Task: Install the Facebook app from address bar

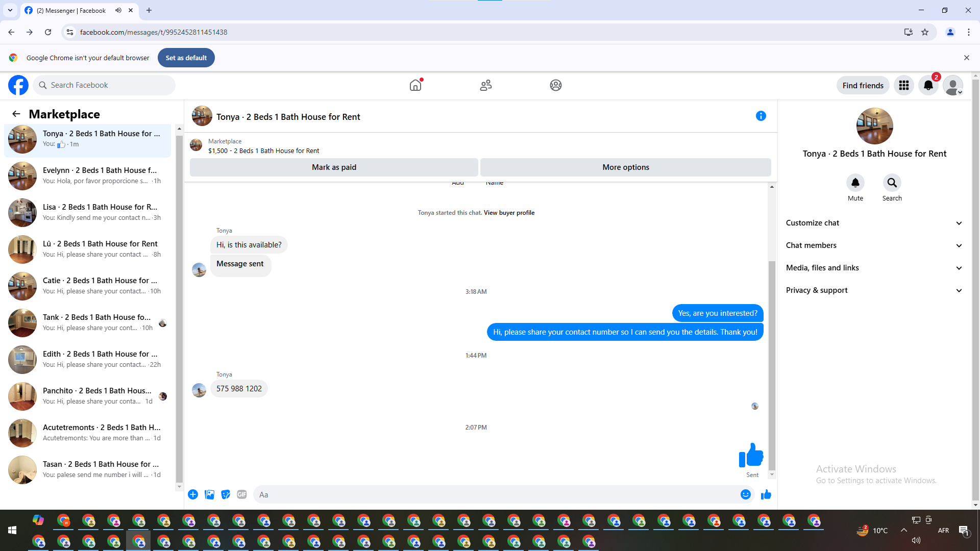Action: (909, 32)
